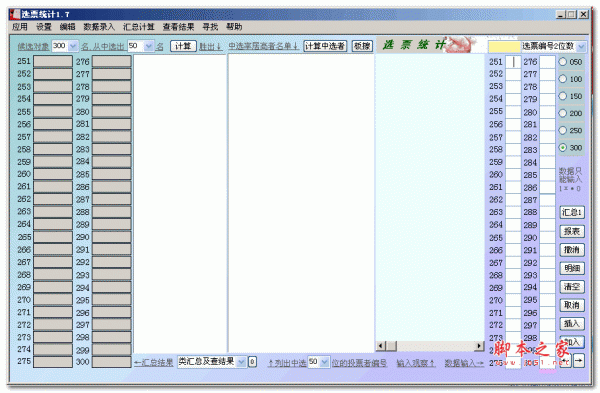This screenshot has height=393, width=600.
Task: Click the 胜出 results list box
Action: pos(180,204)
